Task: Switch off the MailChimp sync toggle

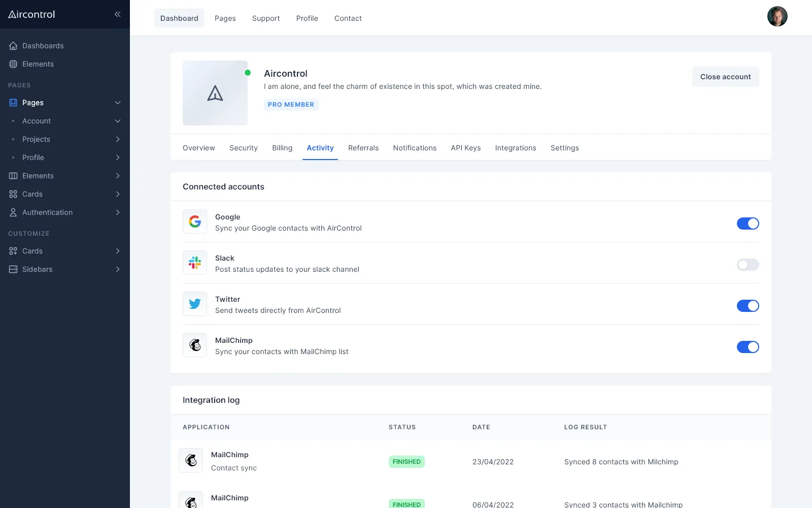Action: [x=748, y=347]
